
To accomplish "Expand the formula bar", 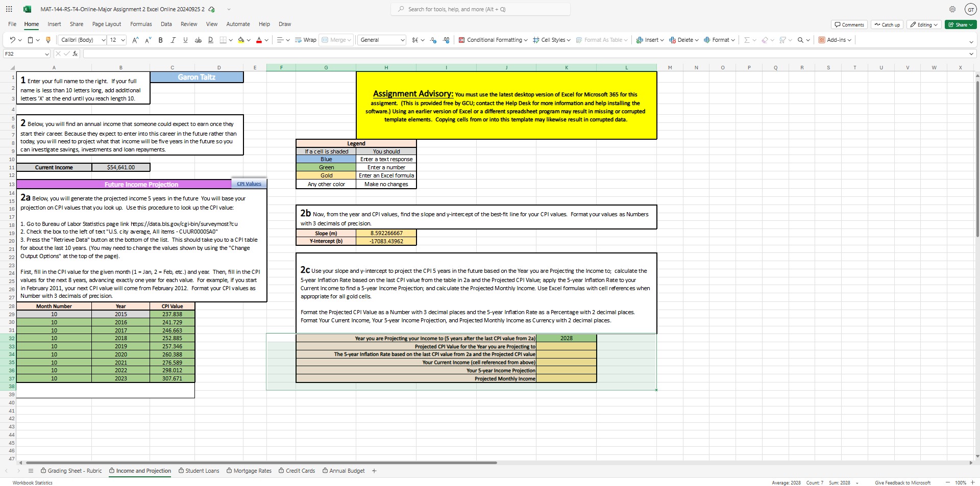I will coord(971,54).
